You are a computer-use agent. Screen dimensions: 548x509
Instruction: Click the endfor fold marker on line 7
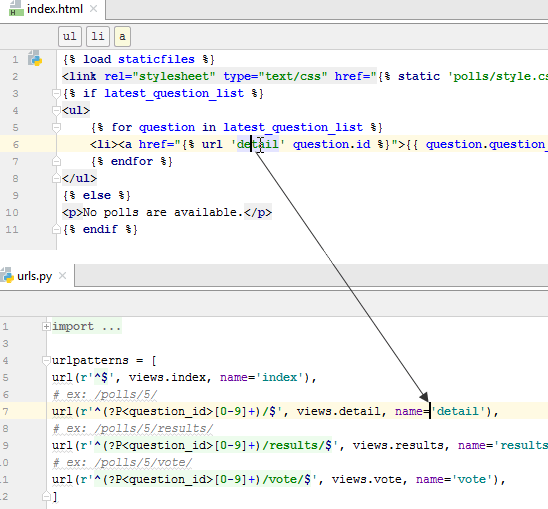pyautogui.click(x=56, y=161)
